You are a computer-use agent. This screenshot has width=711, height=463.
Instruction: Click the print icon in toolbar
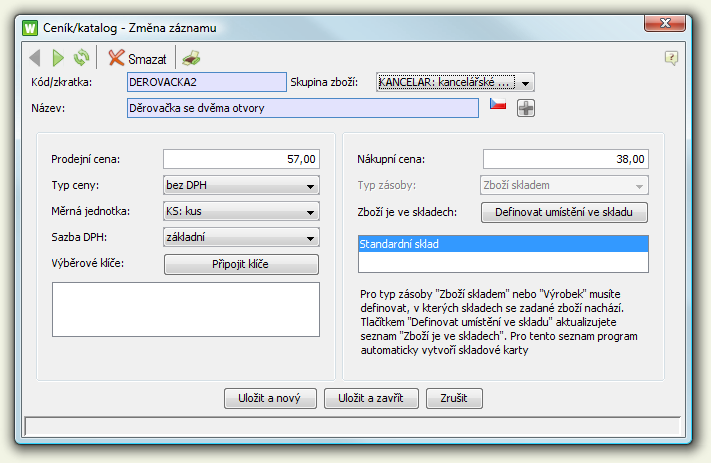click(x=191, y=58)
